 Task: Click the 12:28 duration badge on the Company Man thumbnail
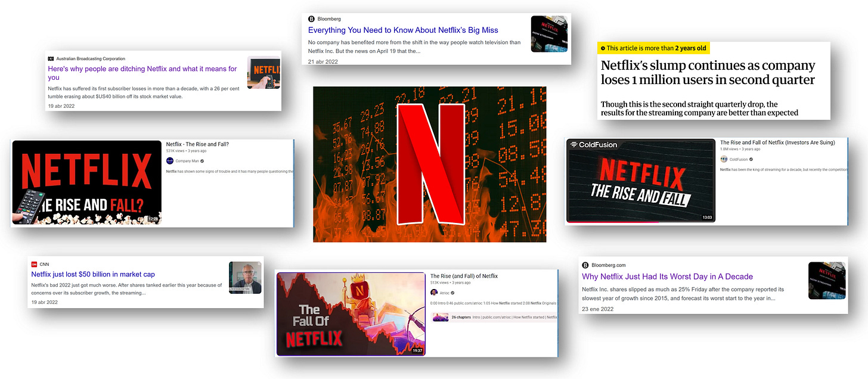click(153, 219)
